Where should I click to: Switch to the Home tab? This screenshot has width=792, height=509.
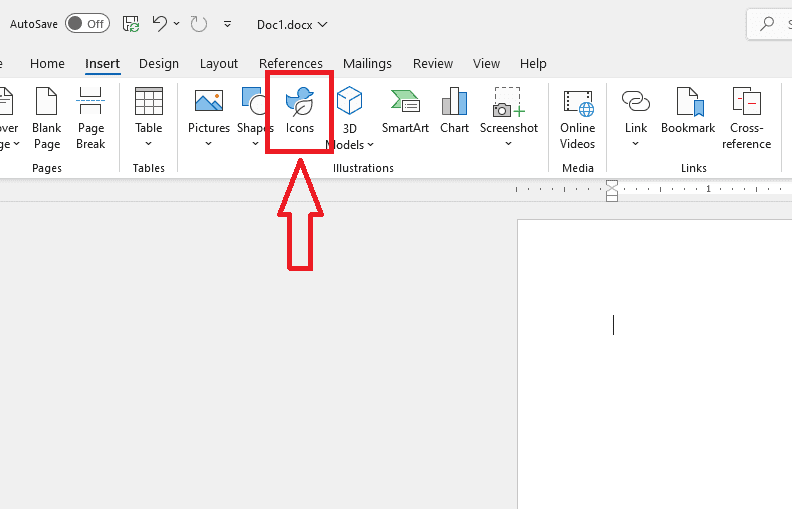coord(47,64)
